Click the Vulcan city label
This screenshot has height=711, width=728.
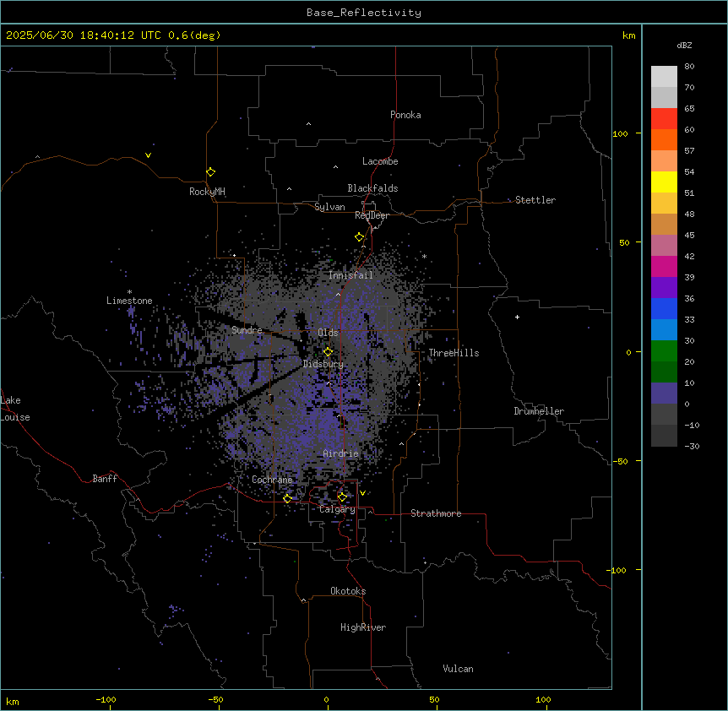(458, 669)
